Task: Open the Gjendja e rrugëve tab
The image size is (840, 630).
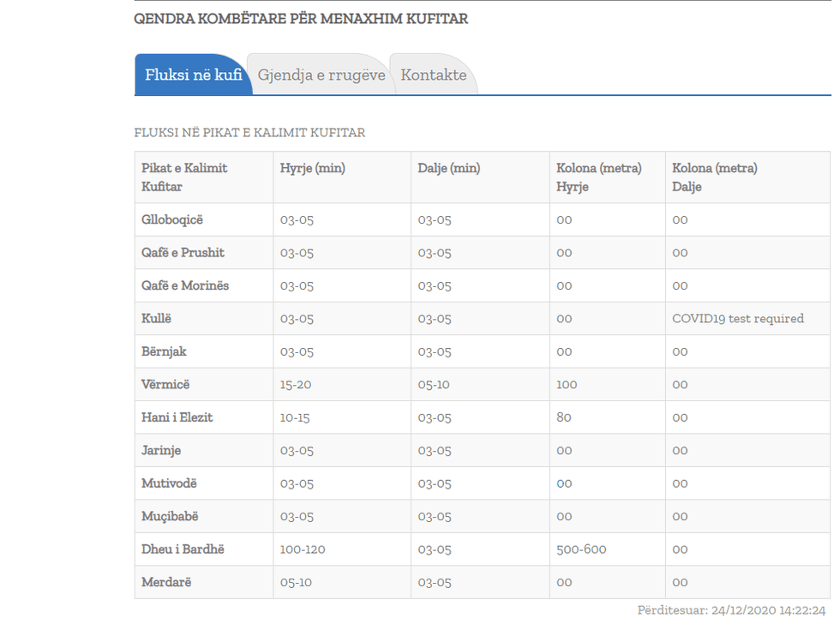Action: [x=321, y=75]
